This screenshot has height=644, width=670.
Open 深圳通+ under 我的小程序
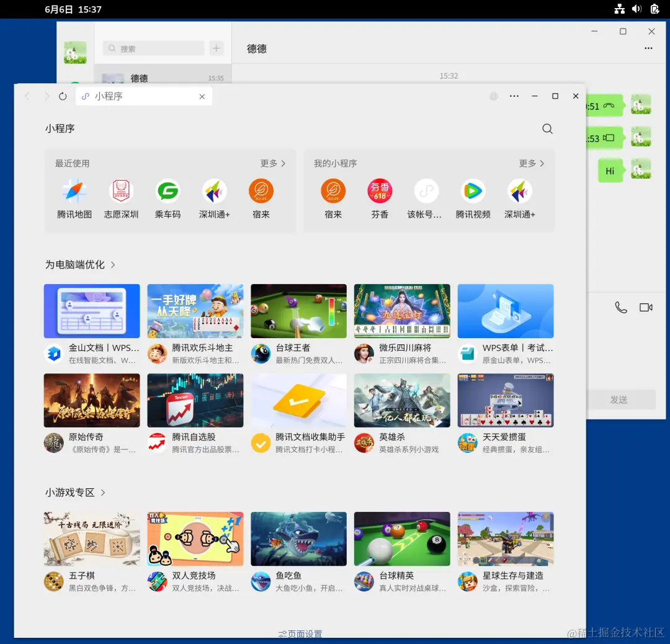coord(520,190)
